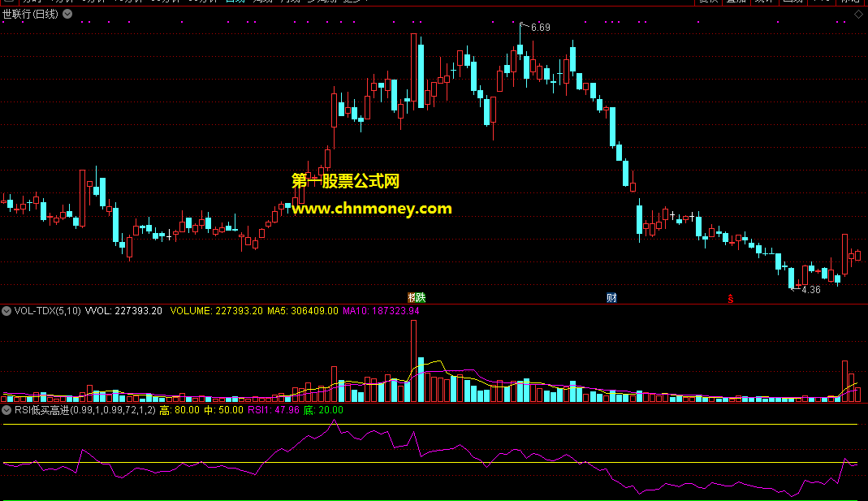
Task: Open dropdown arrow beside 世联行(日线) title
Action: [x=67, y=14]
